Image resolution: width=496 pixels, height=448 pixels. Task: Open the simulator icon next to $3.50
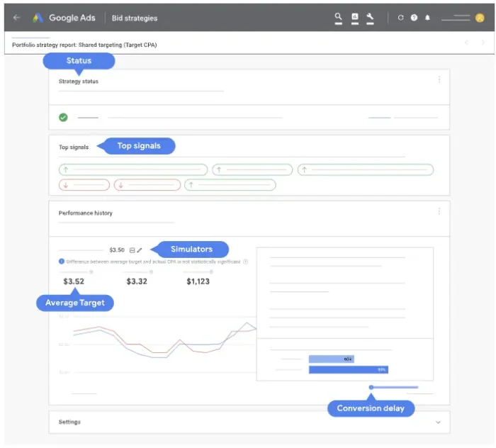[x=132, y=250]
